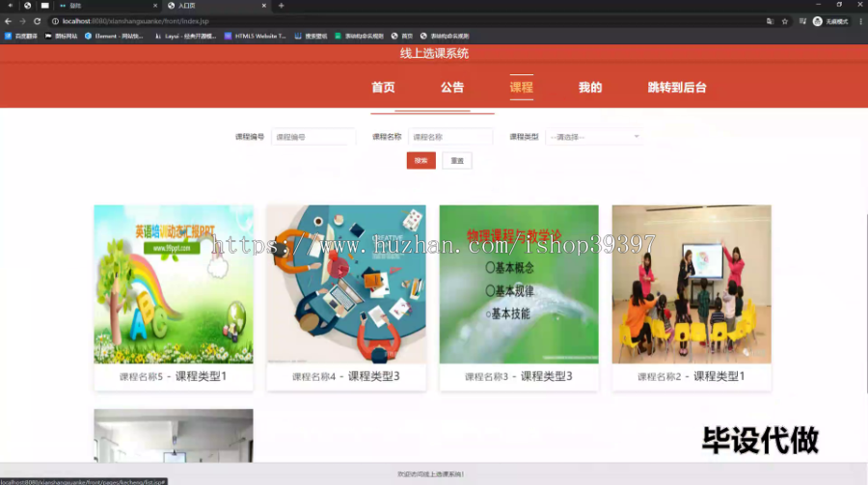
Task: Open the partially visible classroom thumbnail in second row
Action: coord(174,436)
